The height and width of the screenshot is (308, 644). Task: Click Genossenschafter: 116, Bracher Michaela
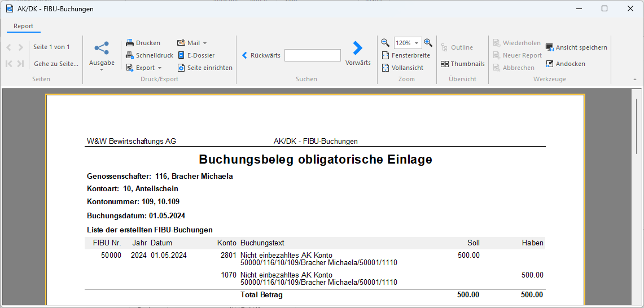click(x=160, y=176)
